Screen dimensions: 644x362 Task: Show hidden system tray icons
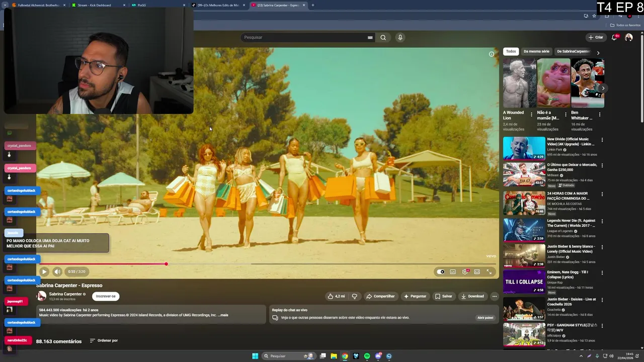coord(581,356)
